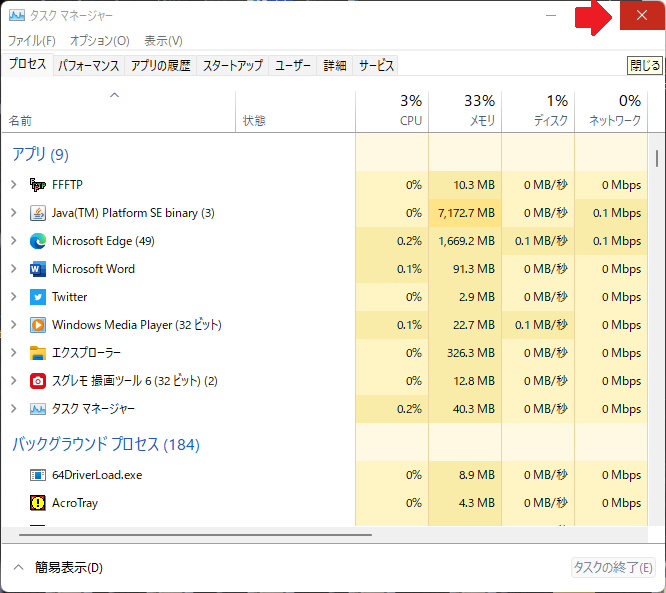Open the 表示(V) menu
Viewport: 666px width, 593px height.
[x=164, y=41]
